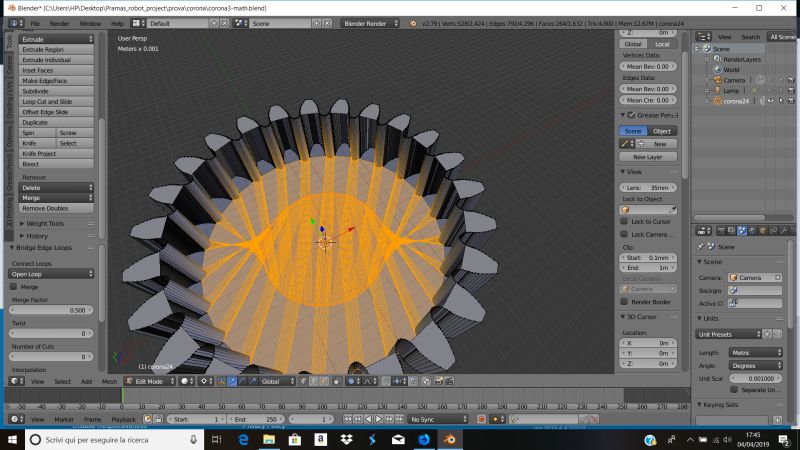Open Connect Loops Open Loop dropdown
The height and width of the screenshot is (450, 800).
pyautogui.click(x=51, y=274)
